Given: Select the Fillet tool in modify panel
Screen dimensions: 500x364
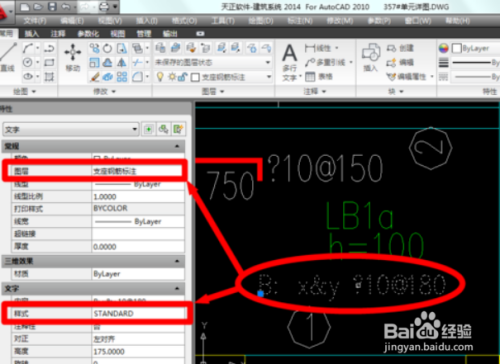Looking at the screenshot, I should [137, 77].
